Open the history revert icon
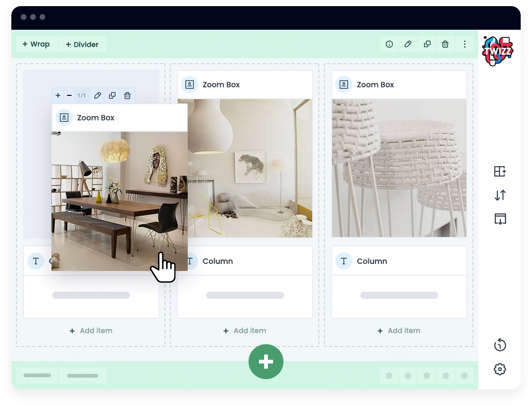 pos(500,345)
